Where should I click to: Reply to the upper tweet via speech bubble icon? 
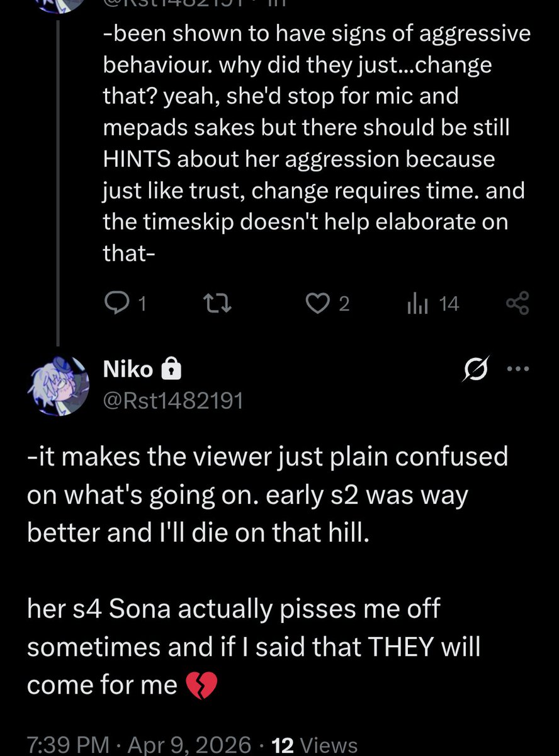(x=116, y=304)
